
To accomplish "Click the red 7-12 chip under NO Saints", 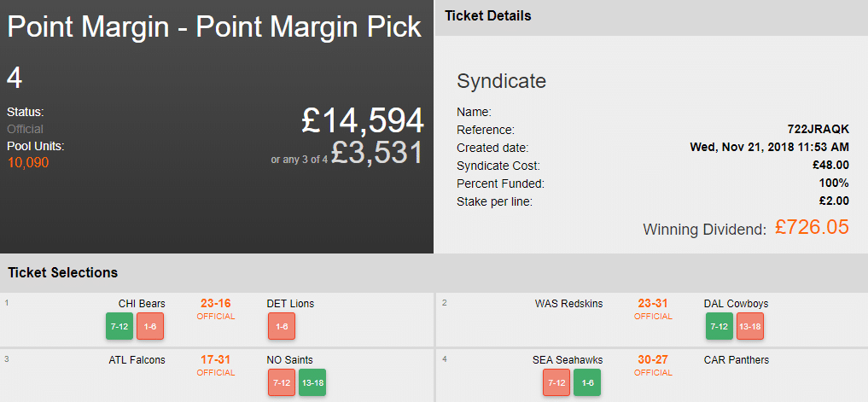I will point(282,382).
